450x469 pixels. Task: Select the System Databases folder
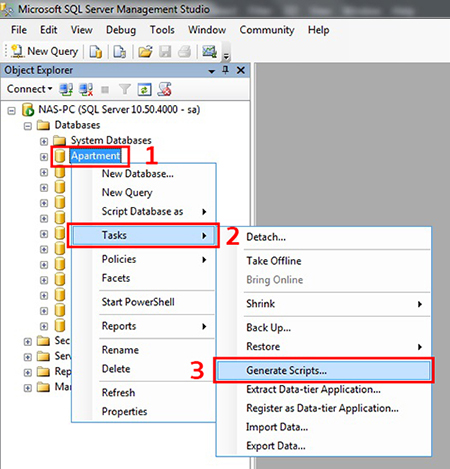pos(111,140)
